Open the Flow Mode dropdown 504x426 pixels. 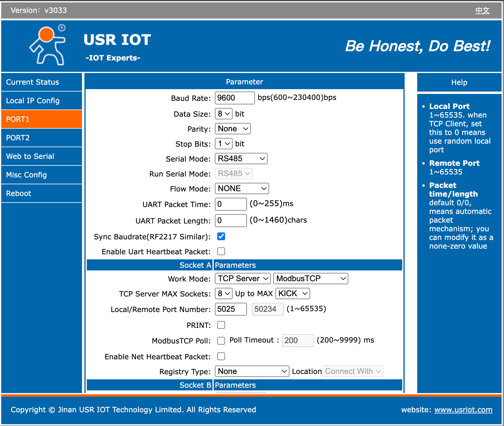pyautogui.click(x=242, y=188)
